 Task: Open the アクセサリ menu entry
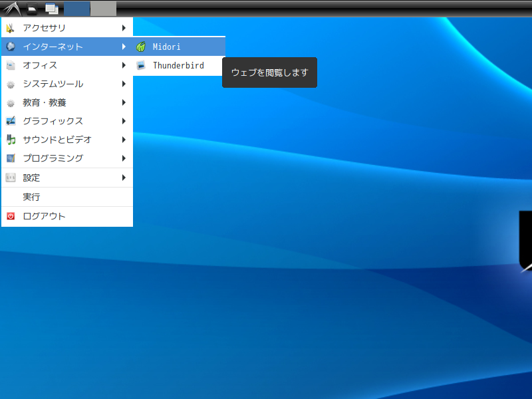click(x=67, y=28)
